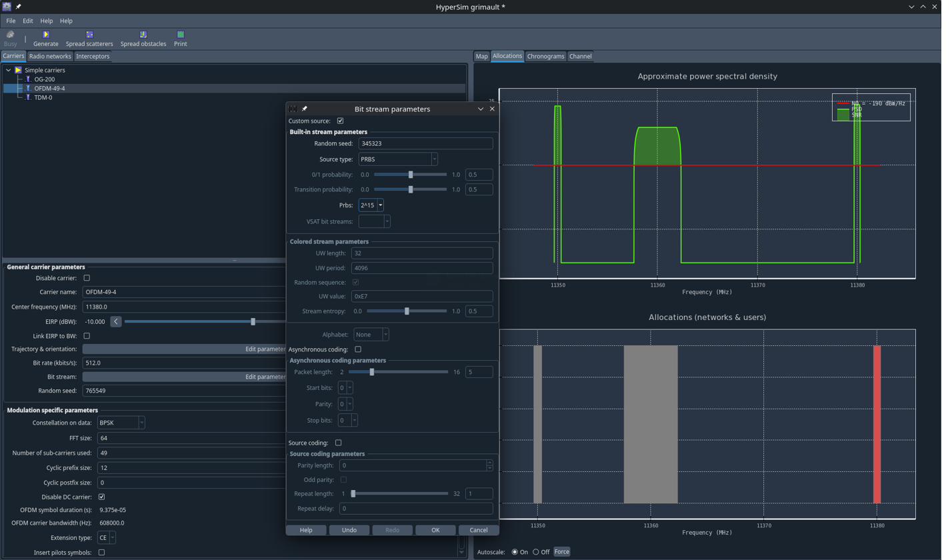Click the red allocation bar at 11380 MHz

point(877,424)
